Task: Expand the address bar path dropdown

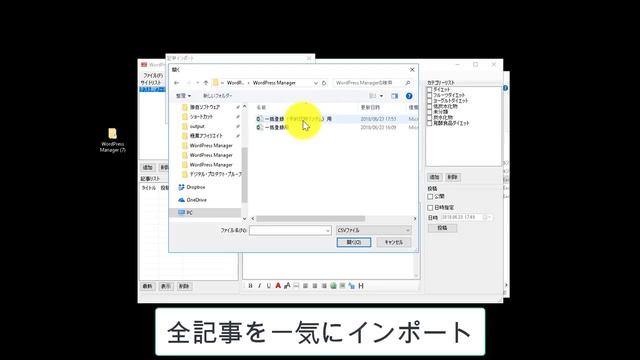Action: [316, 83]
